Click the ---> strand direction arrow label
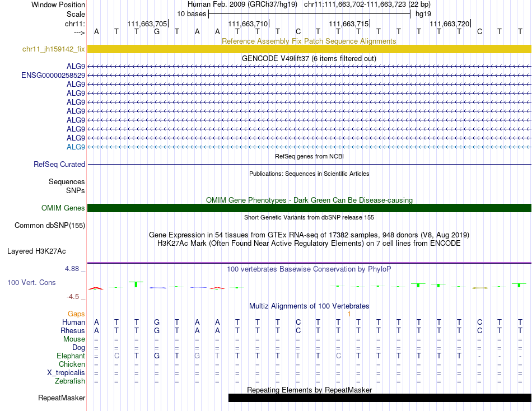Viewport: 532px width, 411px height. [x=80, y=32]
